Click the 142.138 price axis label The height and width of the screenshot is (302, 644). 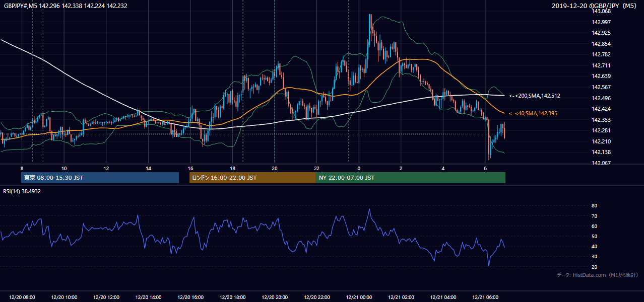click(x=601, y=152)
